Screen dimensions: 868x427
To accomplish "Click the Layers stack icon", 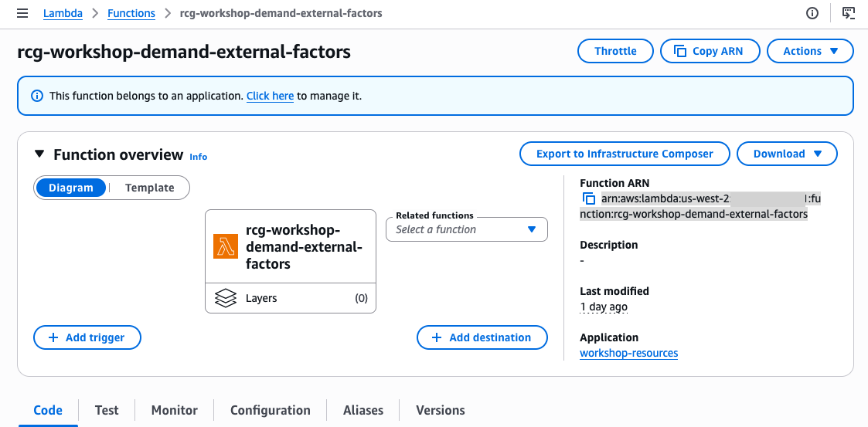I will 225,299.
